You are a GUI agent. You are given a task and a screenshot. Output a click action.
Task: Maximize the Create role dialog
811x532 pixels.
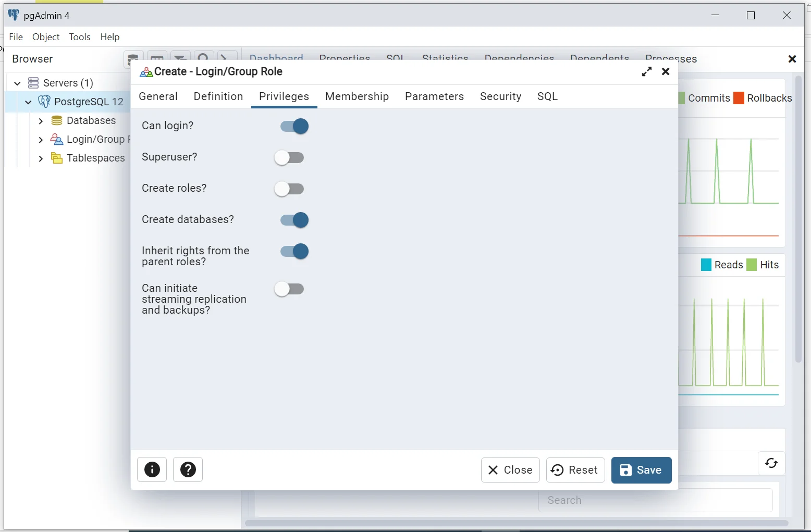[647, 72]
